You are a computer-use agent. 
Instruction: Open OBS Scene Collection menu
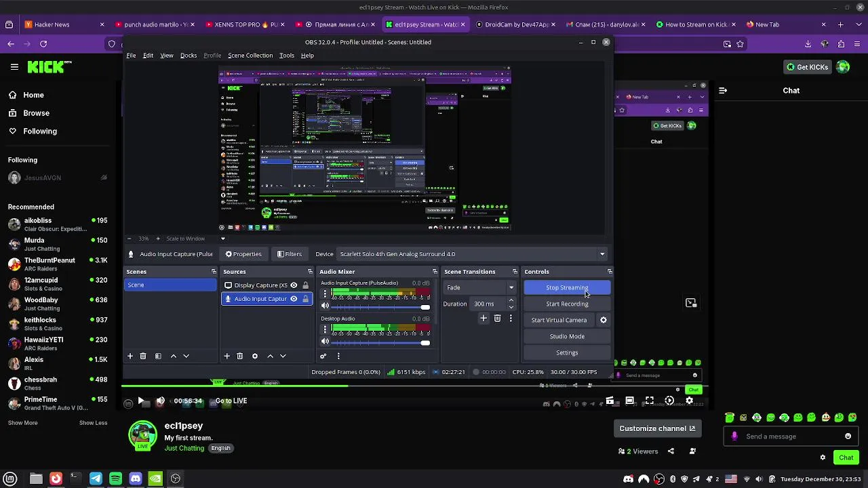[250, 56]
